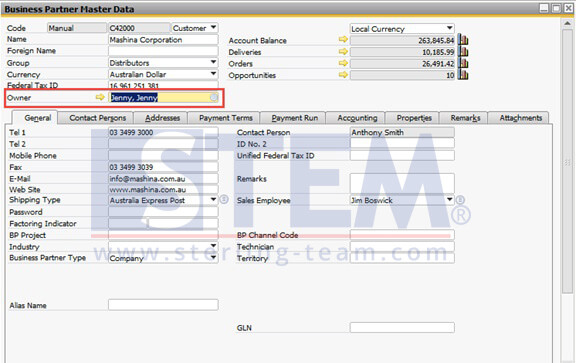This screenshot has height=363, width=576.
Task: Click the Alias Name field
Action: click(x=163, y=305)
